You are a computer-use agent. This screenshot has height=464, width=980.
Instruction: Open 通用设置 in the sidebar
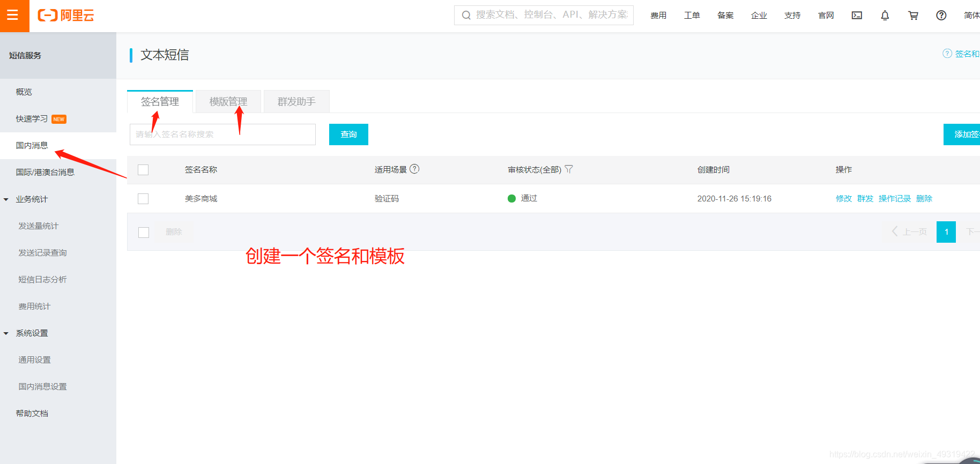(x=34, y=360)
